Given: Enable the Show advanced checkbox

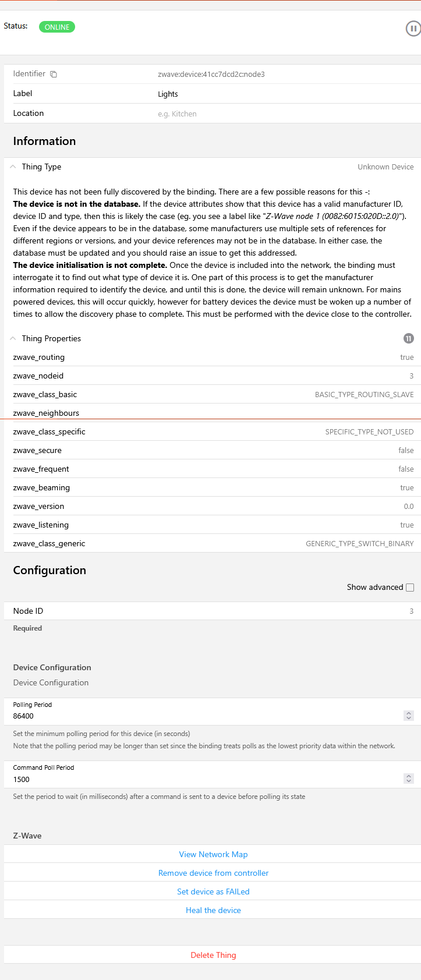Looking at the screenshot, I should (410, 587).
